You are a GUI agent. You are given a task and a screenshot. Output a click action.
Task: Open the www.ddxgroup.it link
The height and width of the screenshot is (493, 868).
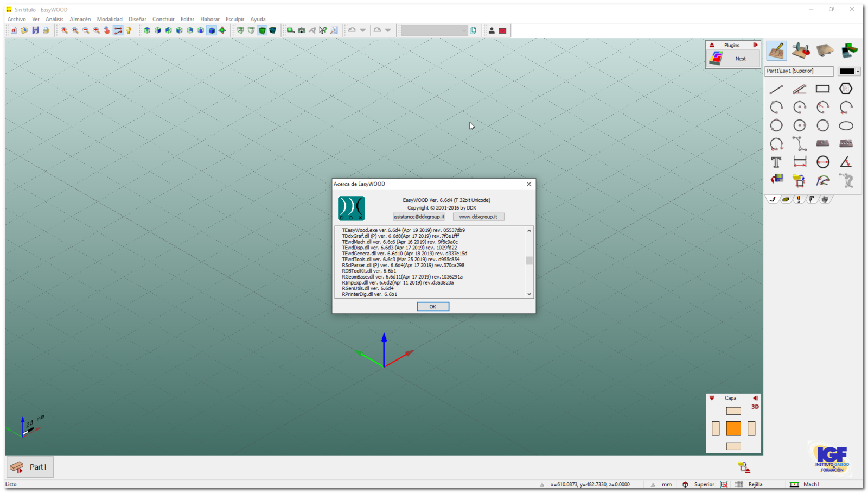(478, 217)
